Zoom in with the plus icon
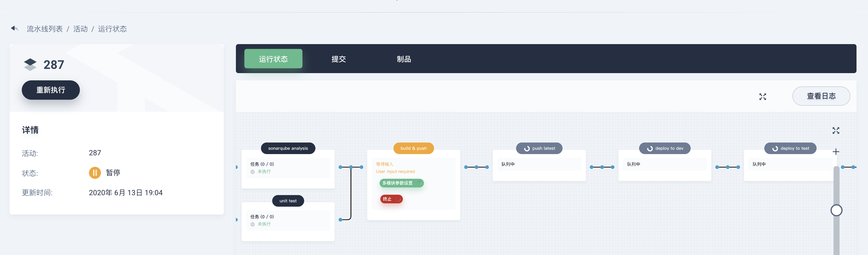Viewport: 868px width, 255px height. pyautogui.click(x=836, y=152)
